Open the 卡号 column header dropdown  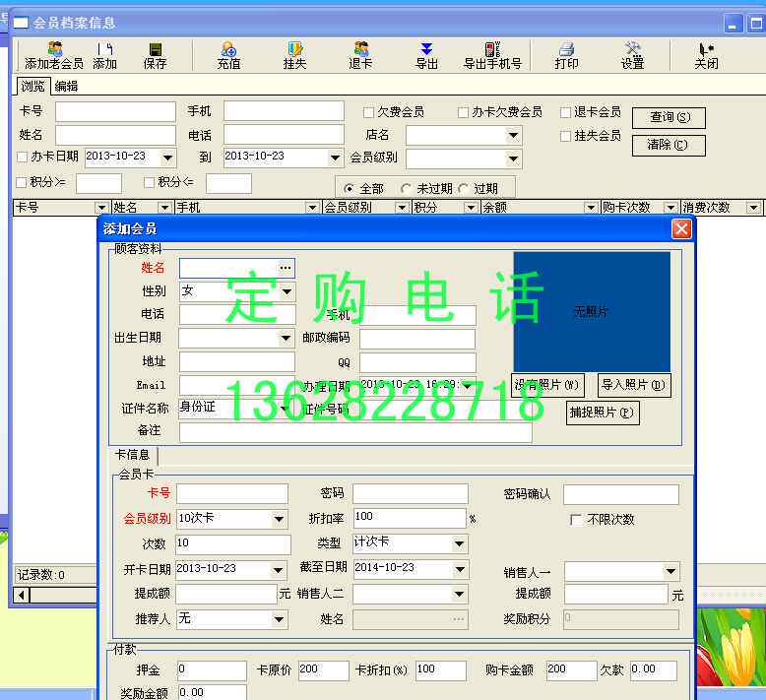coord(101,208)
